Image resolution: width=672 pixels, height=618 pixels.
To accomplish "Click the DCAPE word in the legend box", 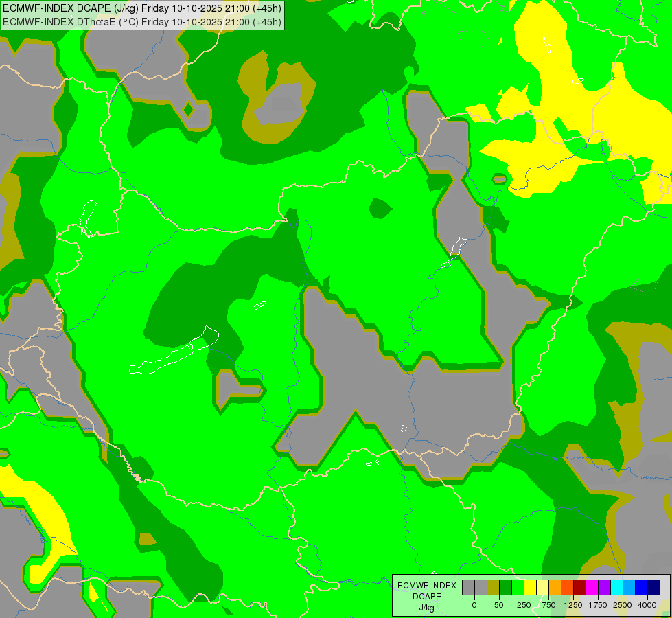I will click(x=427, y=597).
